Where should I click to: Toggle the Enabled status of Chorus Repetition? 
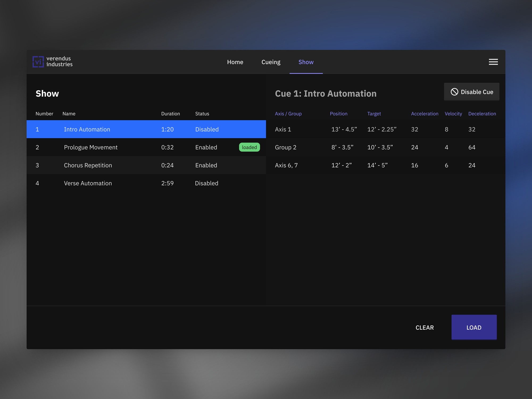click(206, 165)
